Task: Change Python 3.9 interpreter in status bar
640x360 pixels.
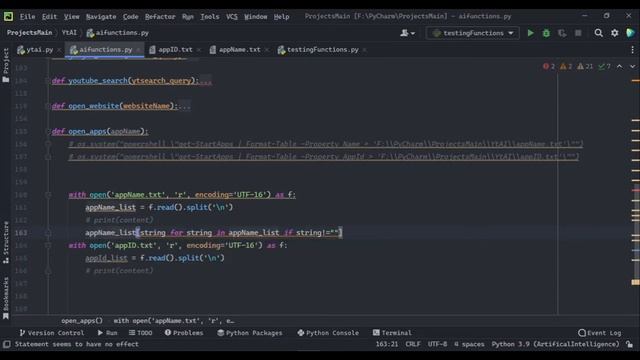Action: pyautogui.click(x=555, y=344)
